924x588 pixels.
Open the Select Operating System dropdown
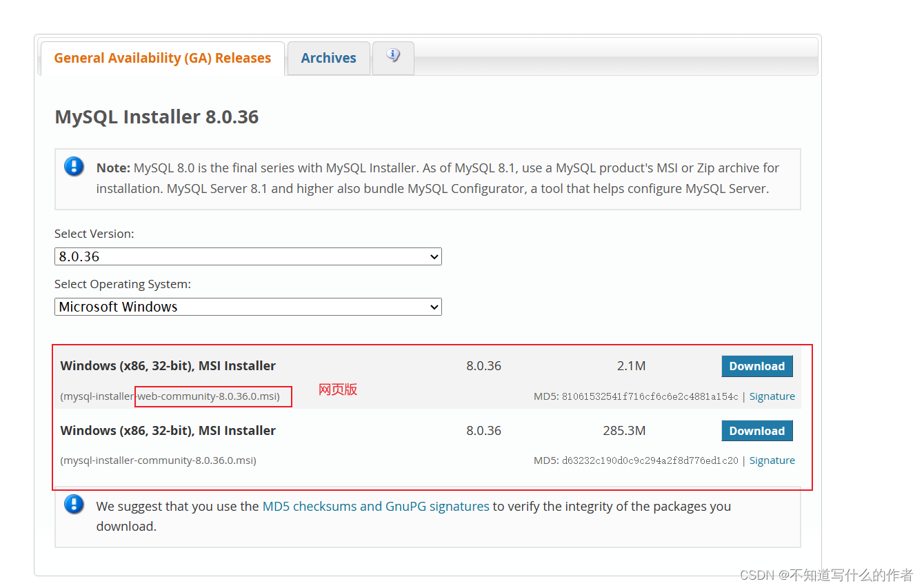pyautogui.click(x=248, y=307)
